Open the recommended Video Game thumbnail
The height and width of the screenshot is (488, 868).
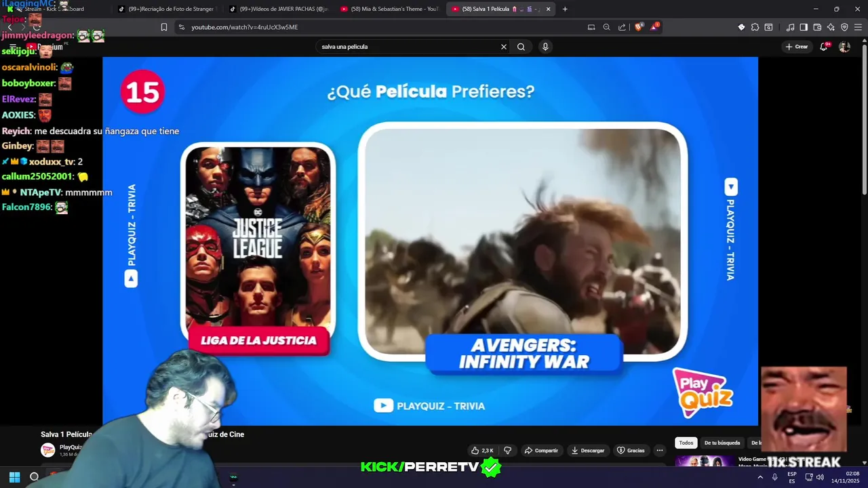pos(705,462)
